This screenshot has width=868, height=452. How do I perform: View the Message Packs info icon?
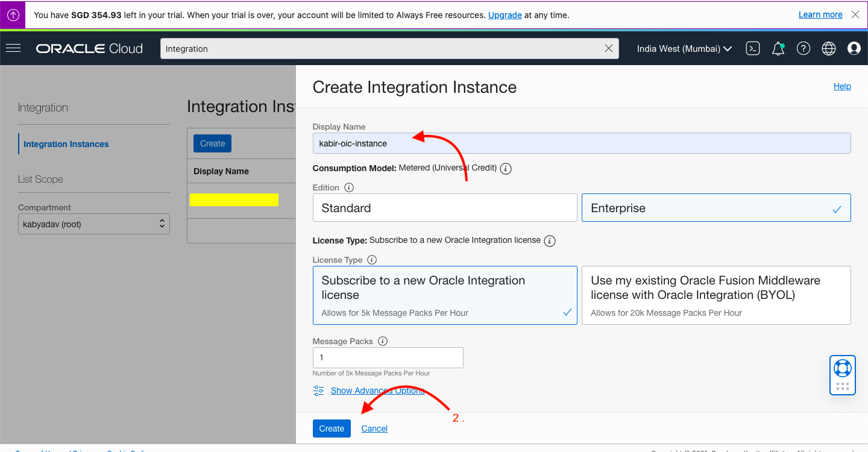pyautogui.click(x=382, y=341)
